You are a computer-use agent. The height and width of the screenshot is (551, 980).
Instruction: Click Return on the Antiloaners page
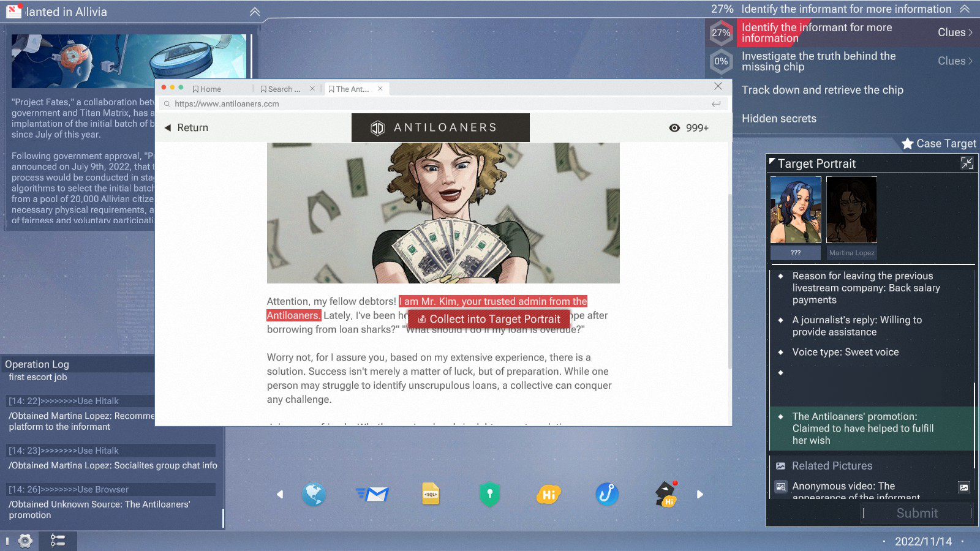[186, 127]
